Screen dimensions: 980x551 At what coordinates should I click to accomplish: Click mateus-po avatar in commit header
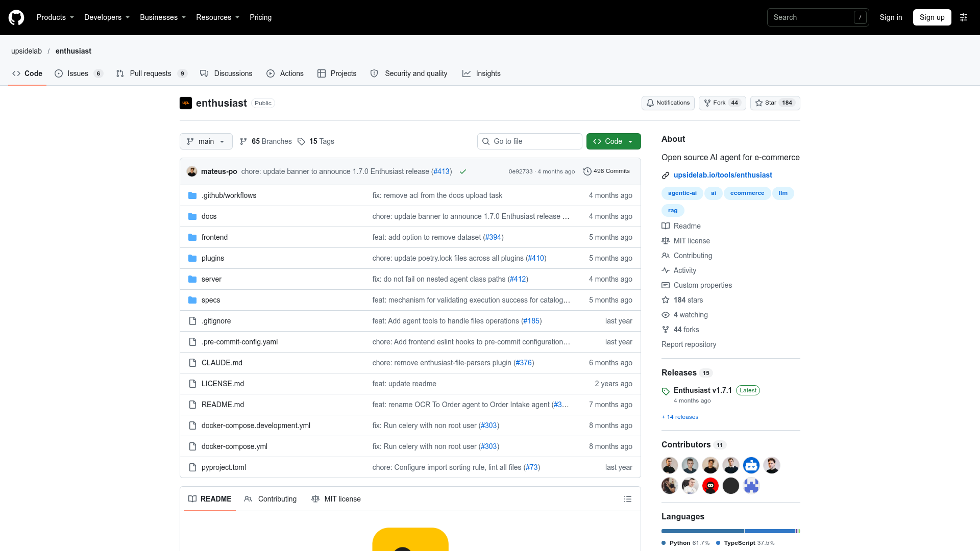[192, 171]
